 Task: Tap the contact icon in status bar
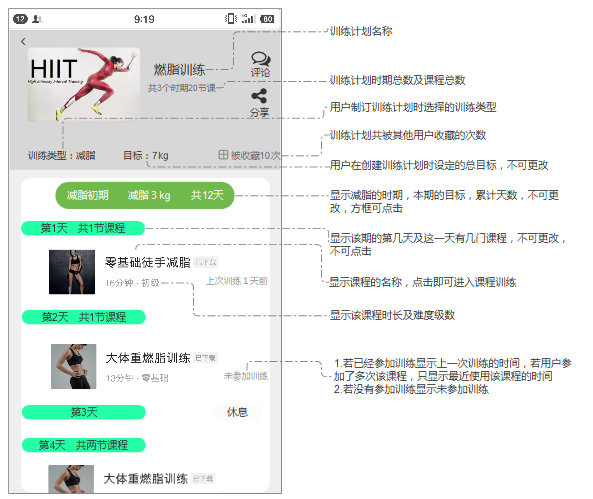pyautogui.click(x=37, y=19)
